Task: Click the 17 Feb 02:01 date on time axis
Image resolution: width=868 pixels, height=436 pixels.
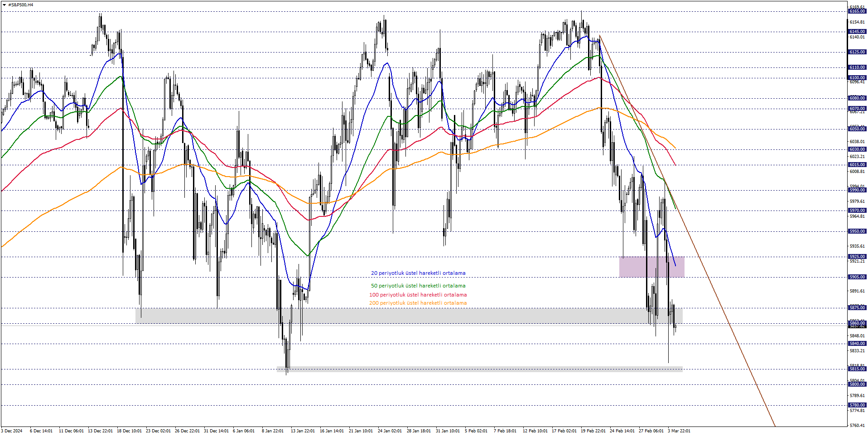Action: click(x=564, y=431)
